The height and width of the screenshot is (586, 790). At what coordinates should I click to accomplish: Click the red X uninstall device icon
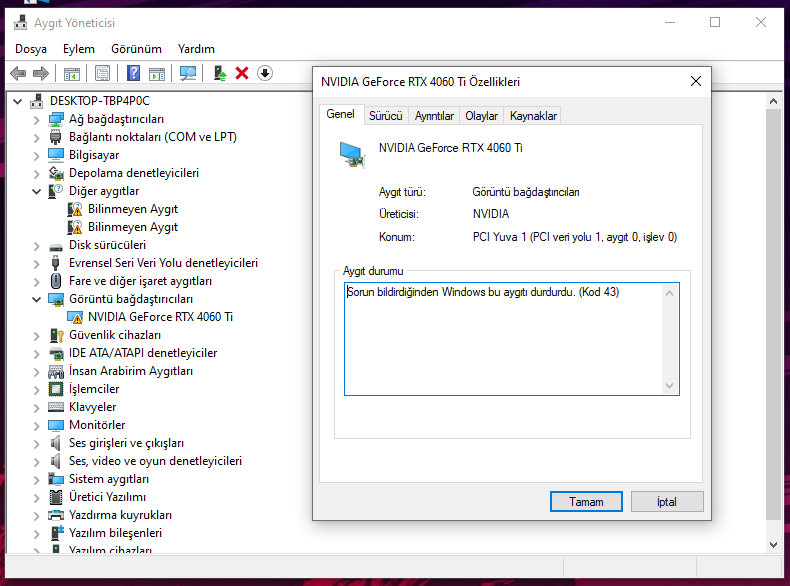point(242,74)
